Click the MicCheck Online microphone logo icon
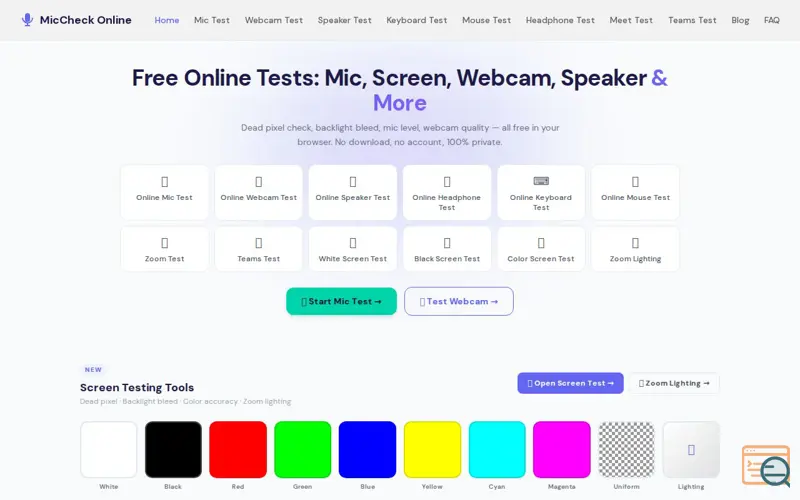 point(27,20)
